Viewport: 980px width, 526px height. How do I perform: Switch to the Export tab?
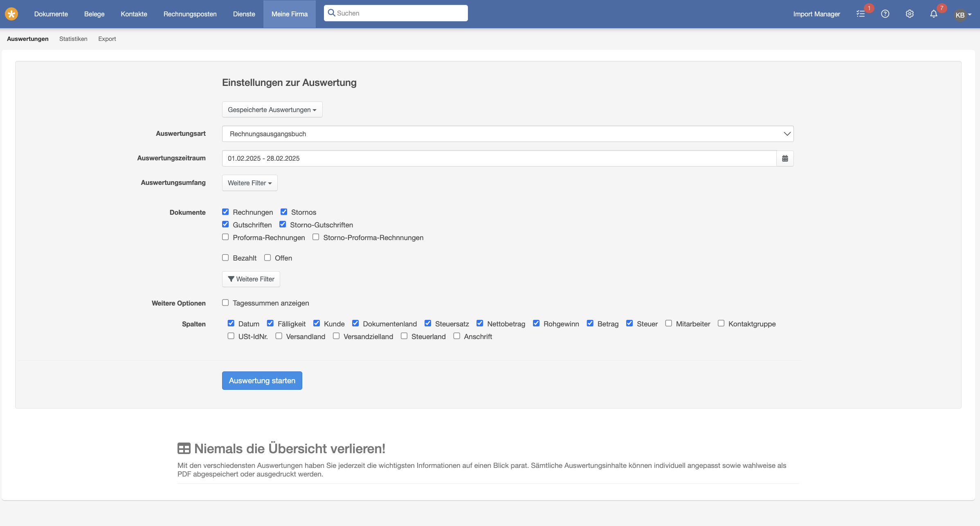click(x=107, y=39)
